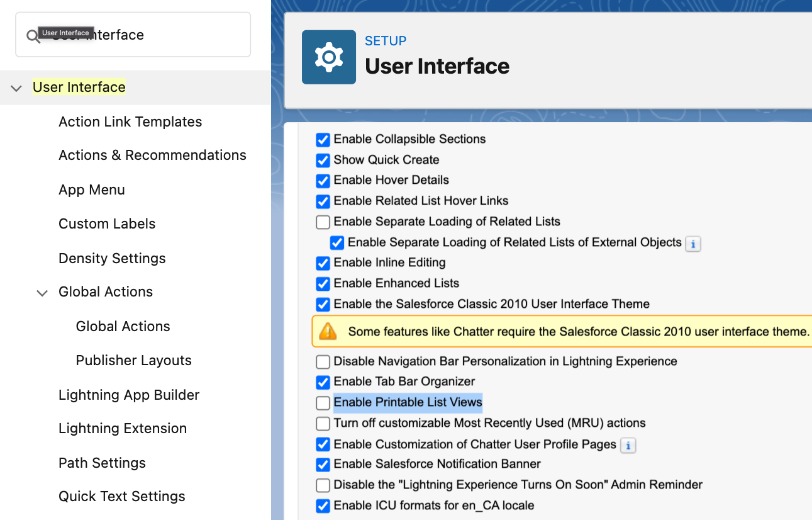Open Publisher Layouts

click(x=134, y=361)
